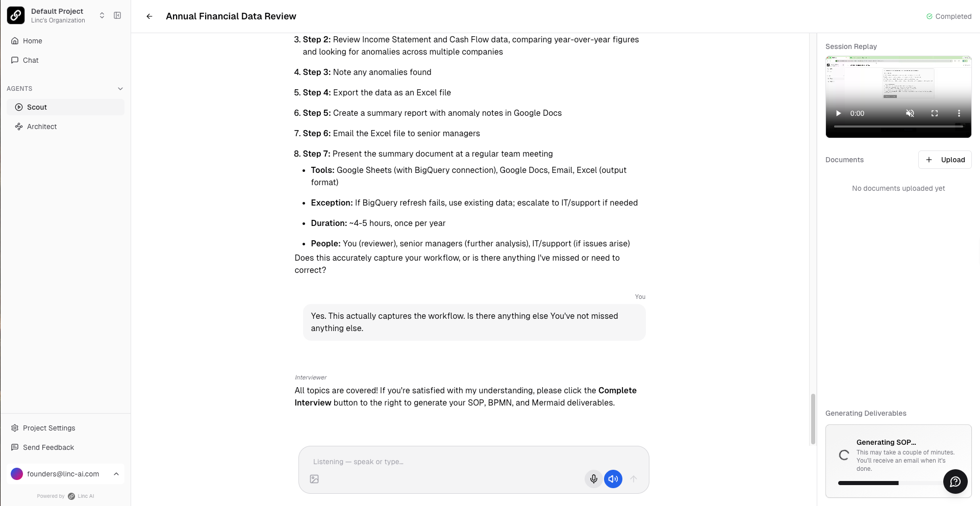
Task: Click the back arrow beside the page title
Action: (149, 16)
